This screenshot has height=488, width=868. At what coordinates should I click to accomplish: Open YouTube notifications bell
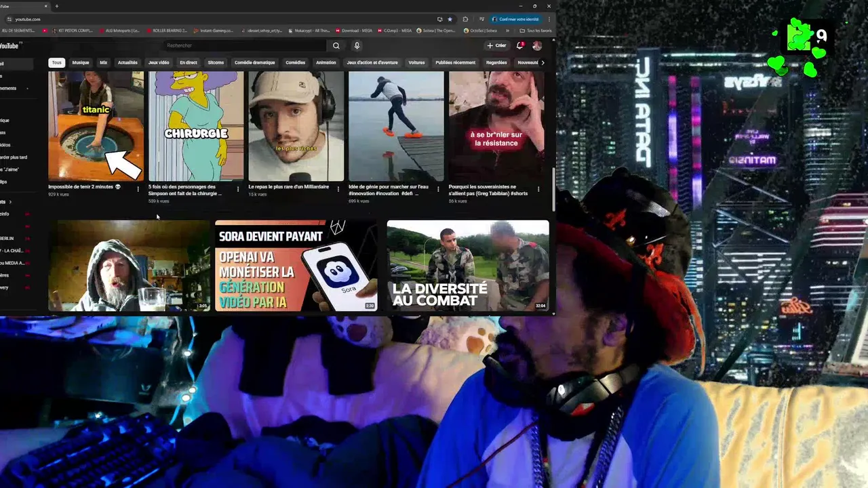[x=519, y=45]
